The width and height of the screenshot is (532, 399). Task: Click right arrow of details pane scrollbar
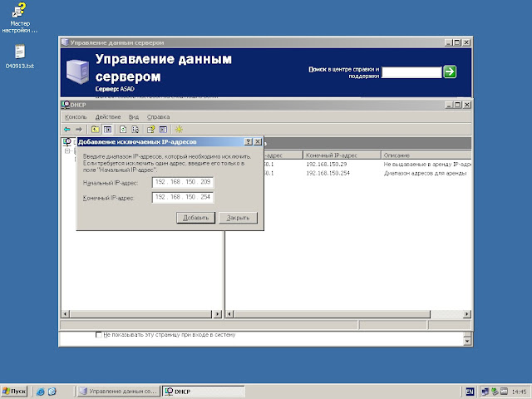(x=467, y=314)
